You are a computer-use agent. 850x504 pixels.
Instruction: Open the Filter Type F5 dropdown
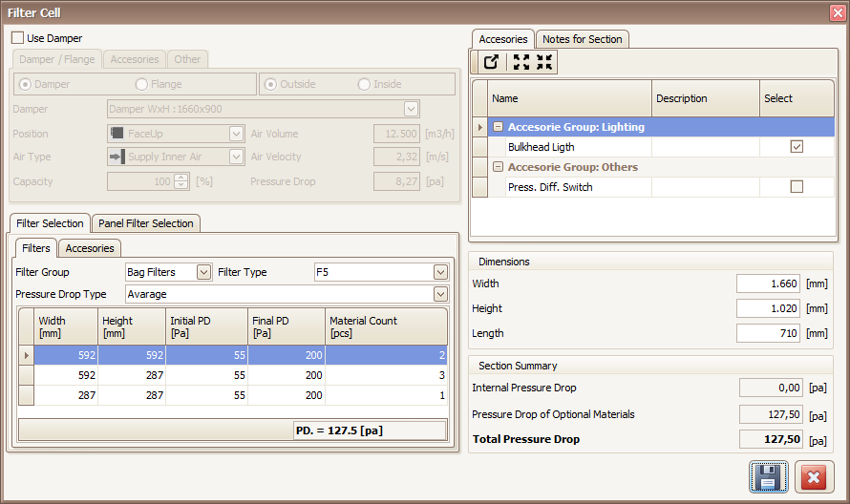[x=440, y=272]
